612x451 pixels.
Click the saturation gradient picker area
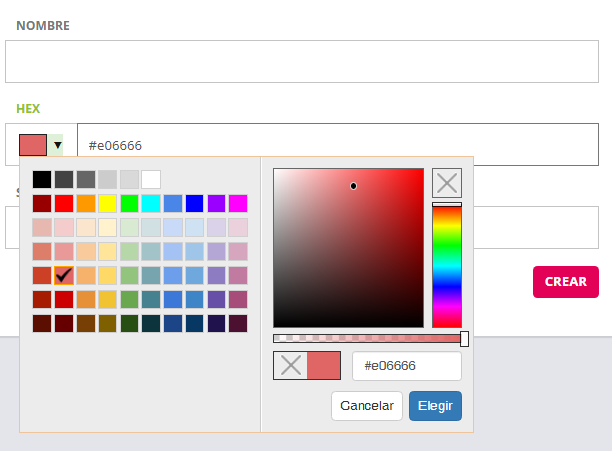coord(348,248)
